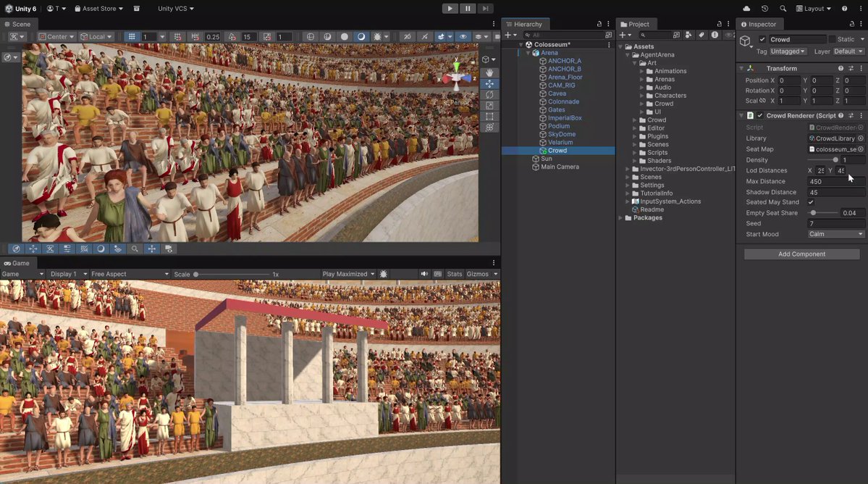
Task: Click the Add Component button
Action: pos(801,254)
